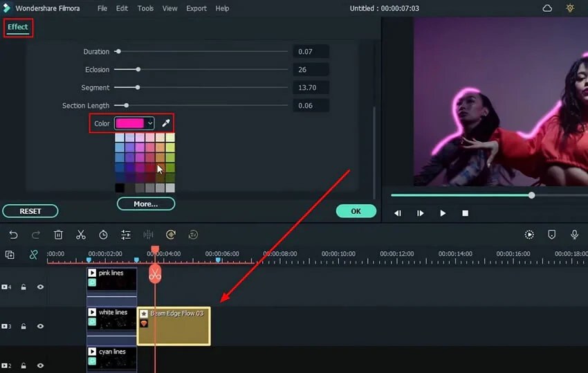Select the scissors split tool in toolbar

(x=81, y=235)
